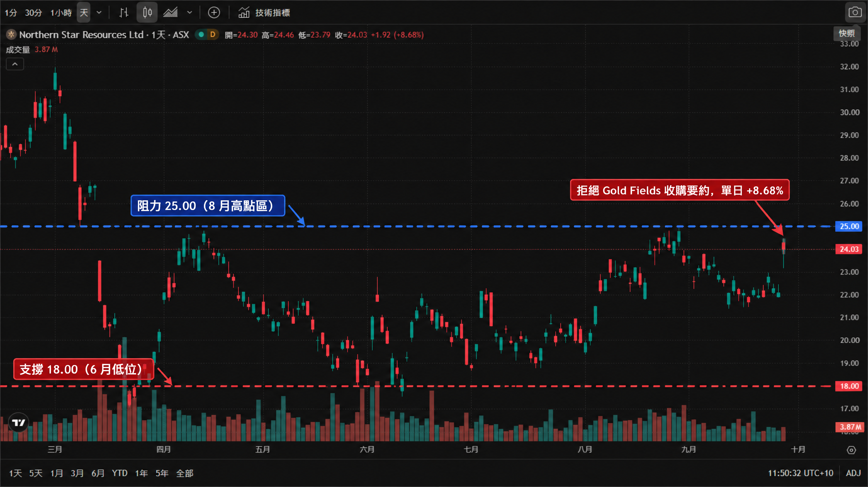Viewport: 868px width, 487px height.
Task: Click the +1.92 (+8.68%) change value
Action: pos(397,35)
